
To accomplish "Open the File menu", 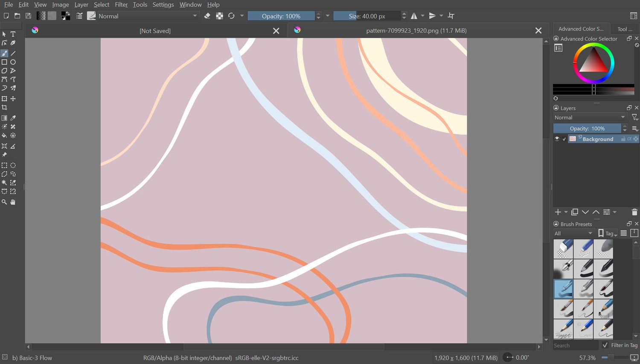I will [x=9, y=5].
